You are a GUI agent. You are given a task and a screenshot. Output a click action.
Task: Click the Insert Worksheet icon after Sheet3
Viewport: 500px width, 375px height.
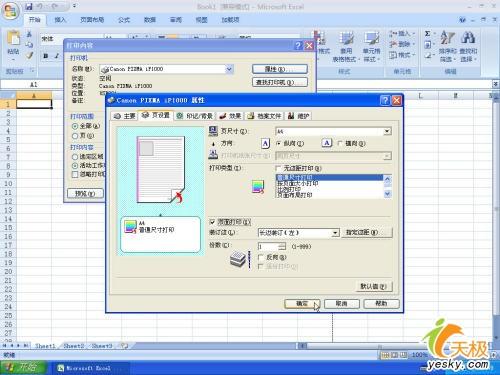[124, 346]
